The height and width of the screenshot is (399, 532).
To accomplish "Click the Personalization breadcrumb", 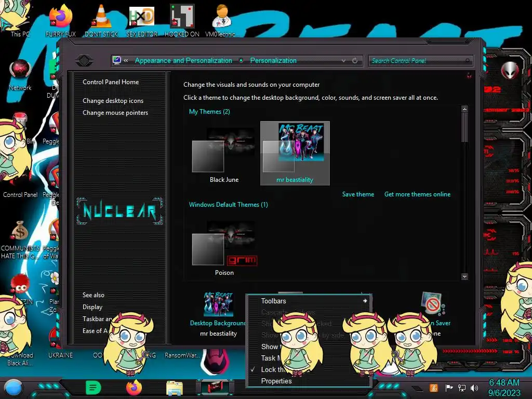I will (x=273, y=61).
